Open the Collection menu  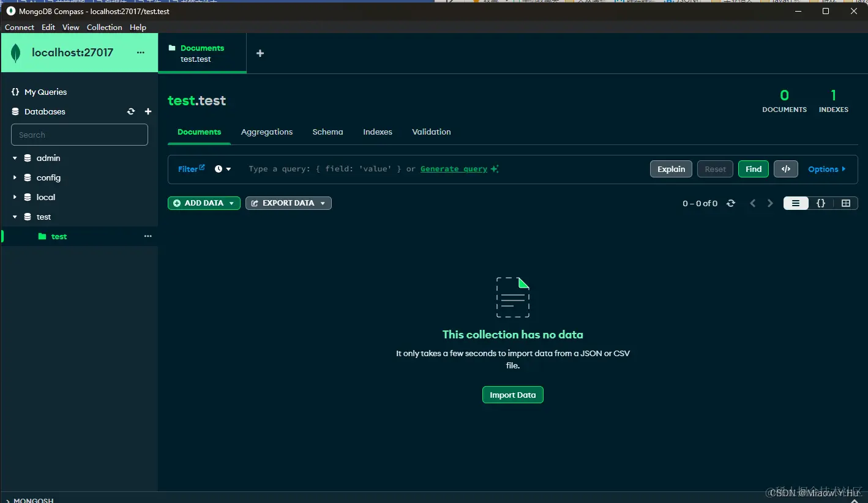(105, 27)
